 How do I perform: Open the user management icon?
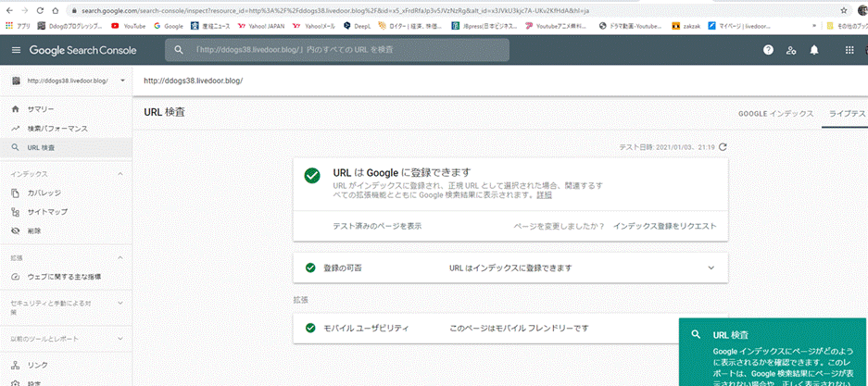(x=791, y=50)
